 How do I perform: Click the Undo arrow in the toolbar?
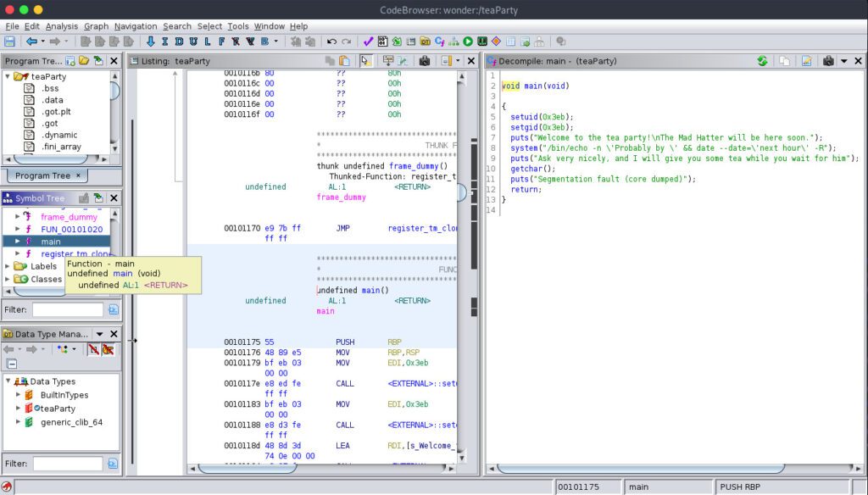(x=331, y=42)
